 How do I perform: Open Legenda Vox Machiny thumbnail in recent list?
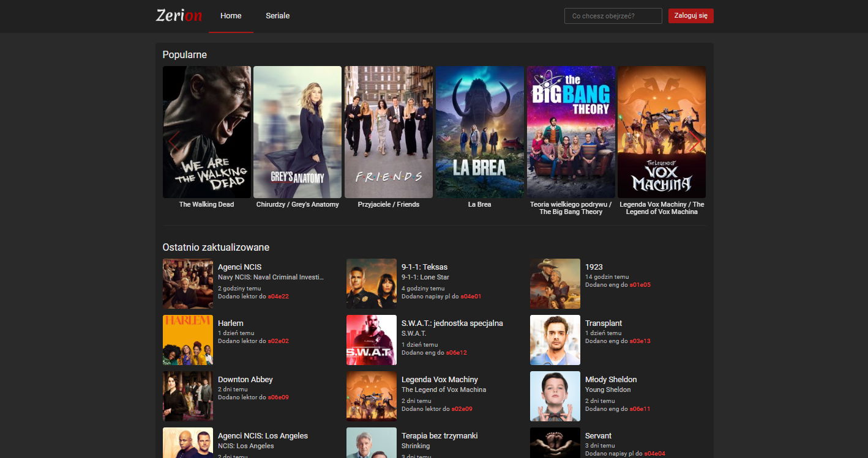coord(372,396)
